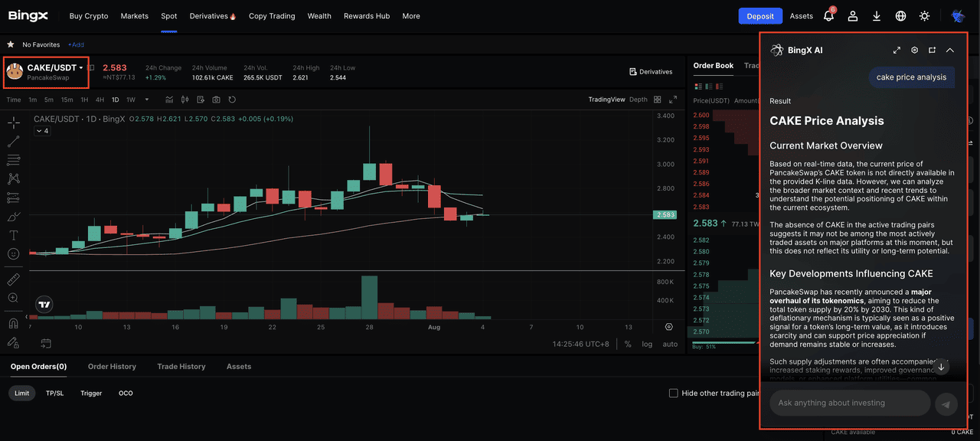The width and height of the screenshot is (980, 441).
Task: Select the ruler measure tool
Action: click(13, 279)
